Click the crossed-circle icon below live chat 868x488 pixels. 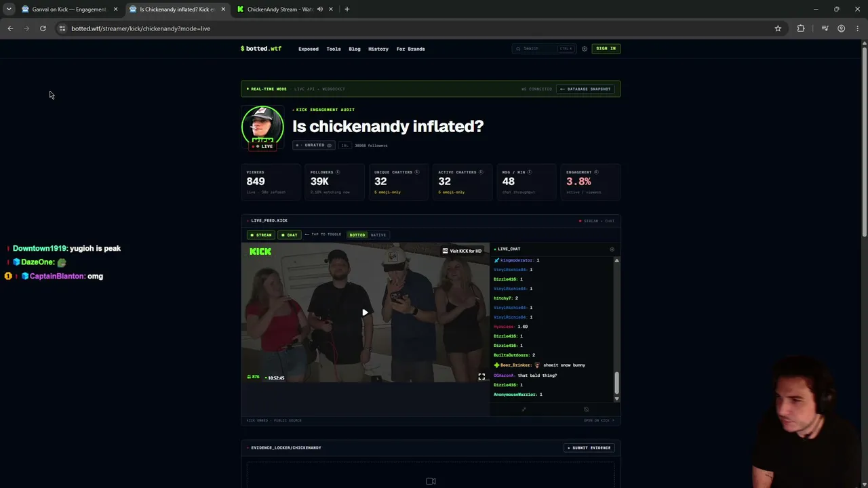point(586,409)
